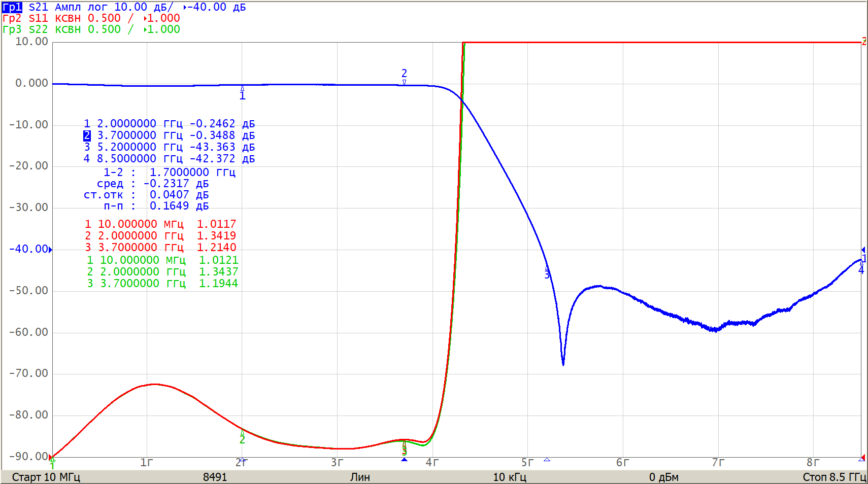Click the Старт 10 МГц start frequency
The height and width of the screenshot is (484, 868).
(x=46, y=477)
